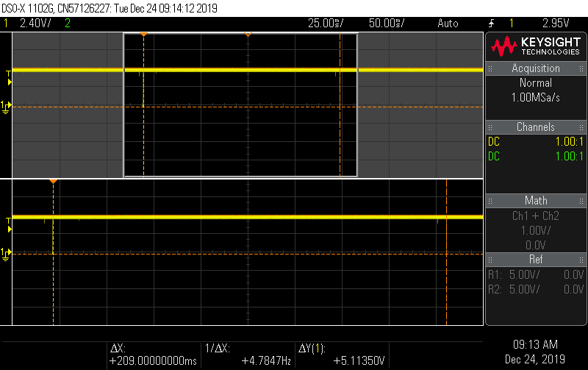
Task: Click the right X cursor line in lower zoom window
Action: point(446,252)
